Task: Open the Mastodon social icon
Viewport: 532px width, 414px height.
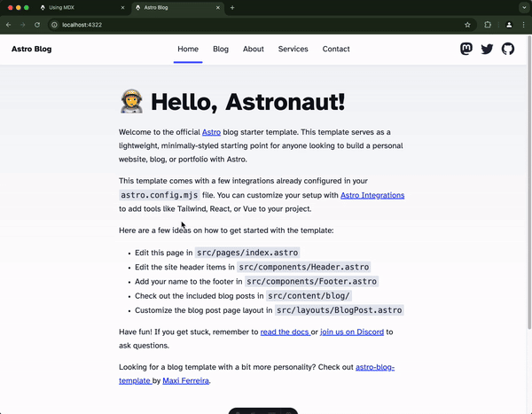Action: [466, 49]
